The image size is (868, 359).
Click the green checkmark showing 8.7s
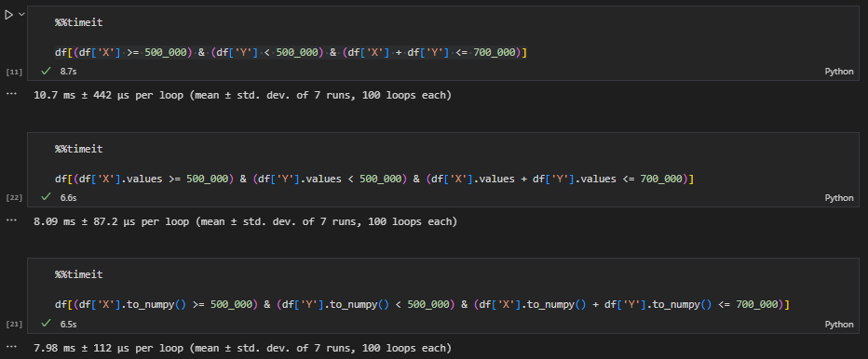46,72
